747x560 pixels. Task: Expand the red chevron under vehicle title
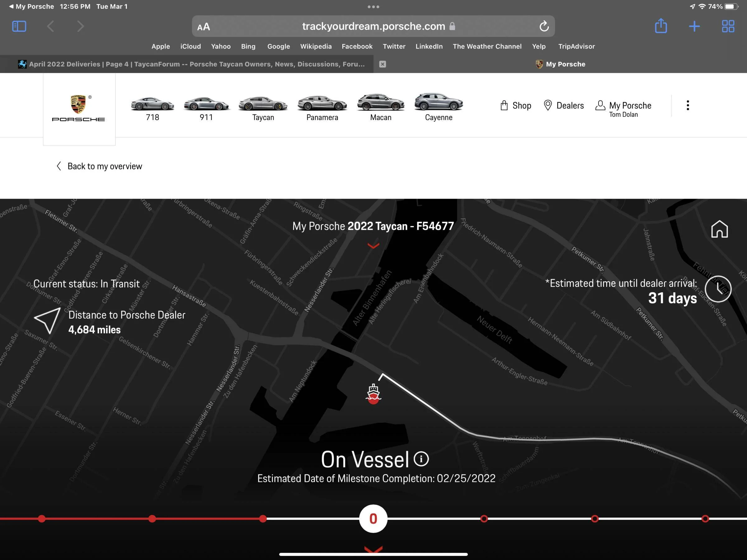click(x=373, y=246)
